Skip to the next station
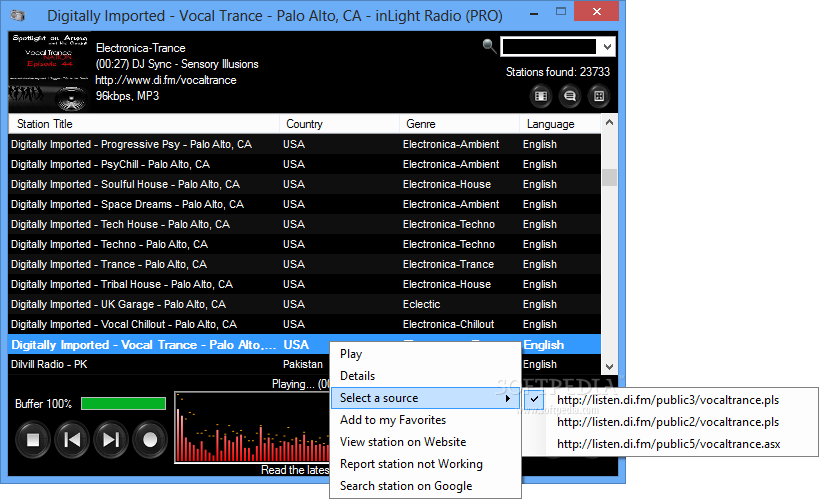The image size is (819, 499). (x=111, y=439)
